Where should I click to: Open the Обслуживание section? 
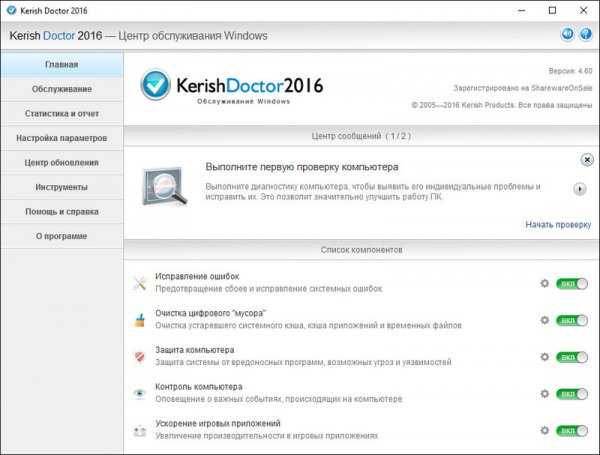pos(62,89)
